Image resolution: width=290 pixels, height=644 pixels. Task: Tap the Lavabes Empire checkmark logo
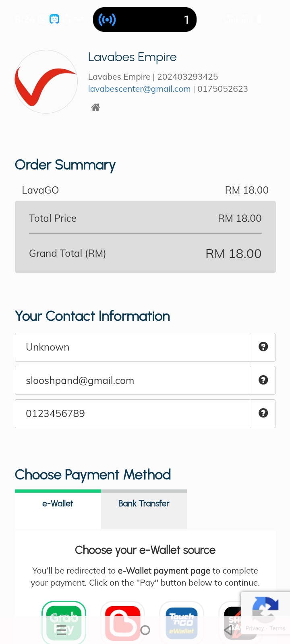46,82
